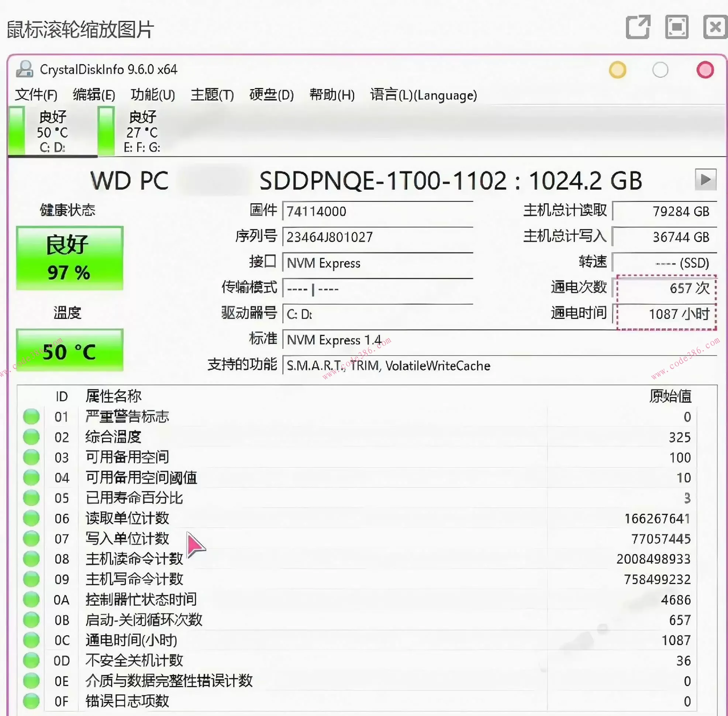Click the 50 °C temperature button
Viewport: 728px width, 716px height.
70,351
